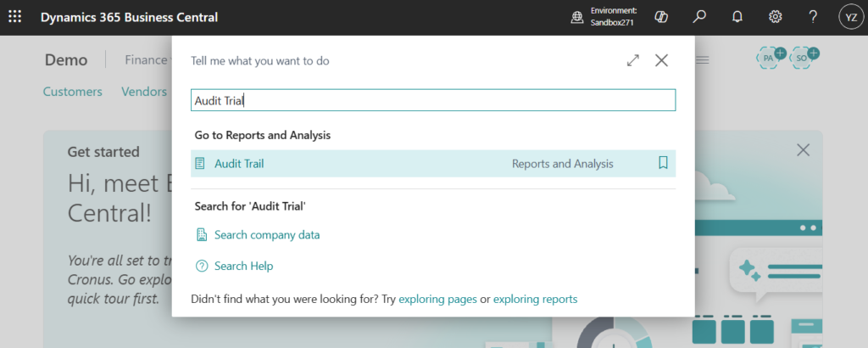Open the settings gear menu
Viewport: 868px width, 348px height.
pyautogui.click(x=775, y=17)
